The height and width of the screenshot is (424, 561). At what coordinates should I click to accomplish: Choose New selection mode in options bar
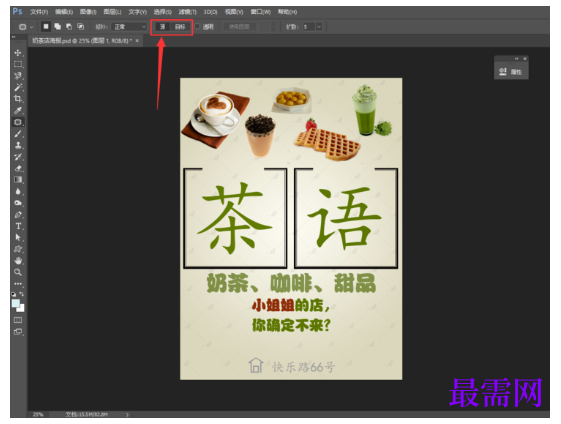coord(45,26)
